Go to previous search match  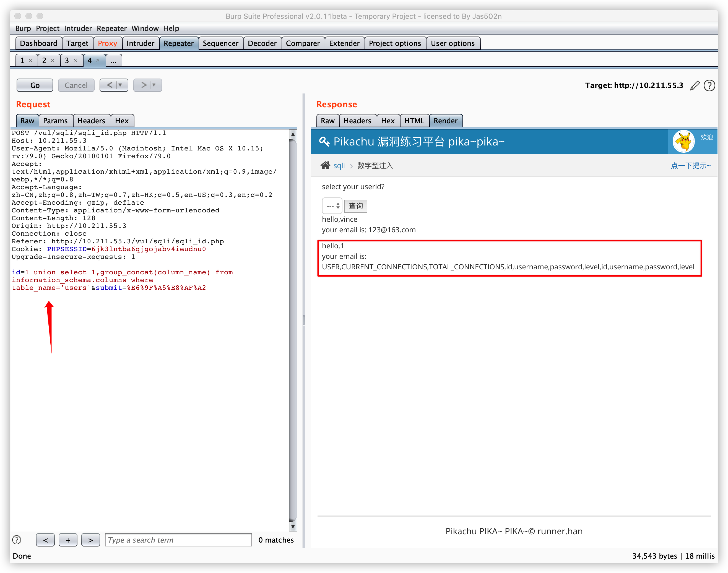coord(45,540)
